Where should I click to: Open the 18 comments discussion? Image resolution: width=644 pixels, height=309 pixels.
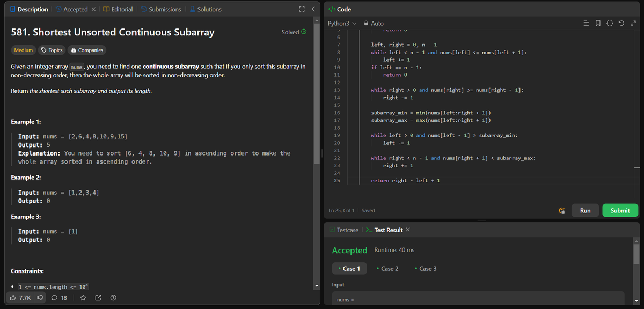[x=59, y=298]
